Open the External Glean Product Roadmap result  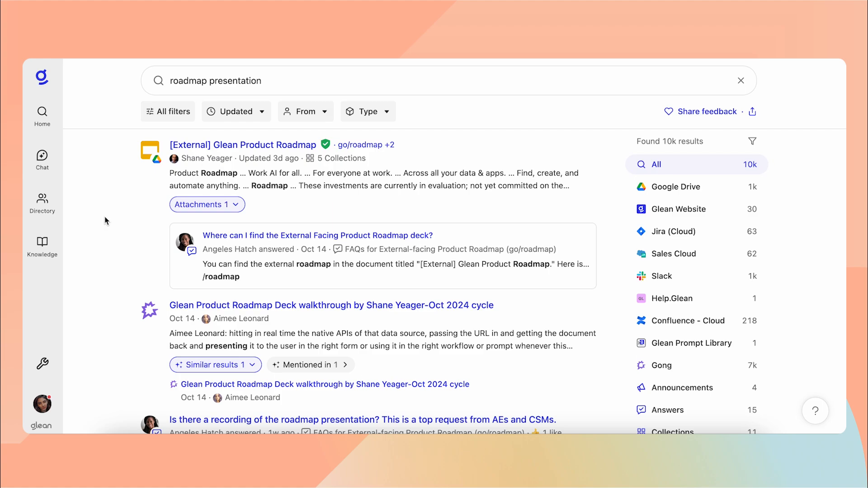click(x=242, y=145)
